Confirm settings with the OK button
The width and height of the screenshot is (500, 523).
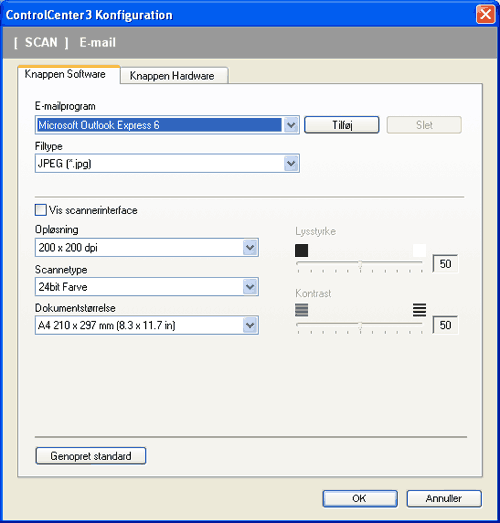360,498
